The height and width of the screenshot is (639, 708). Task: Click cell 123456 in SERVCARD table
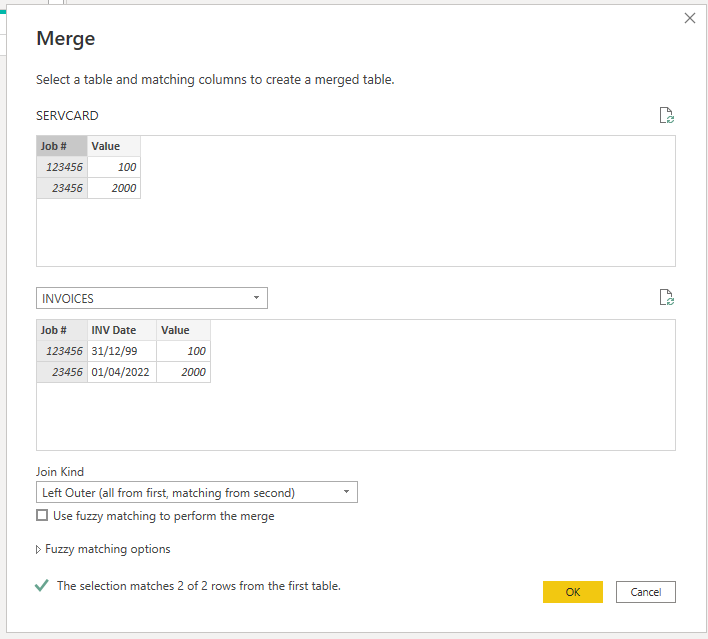[x=62, y=167]
